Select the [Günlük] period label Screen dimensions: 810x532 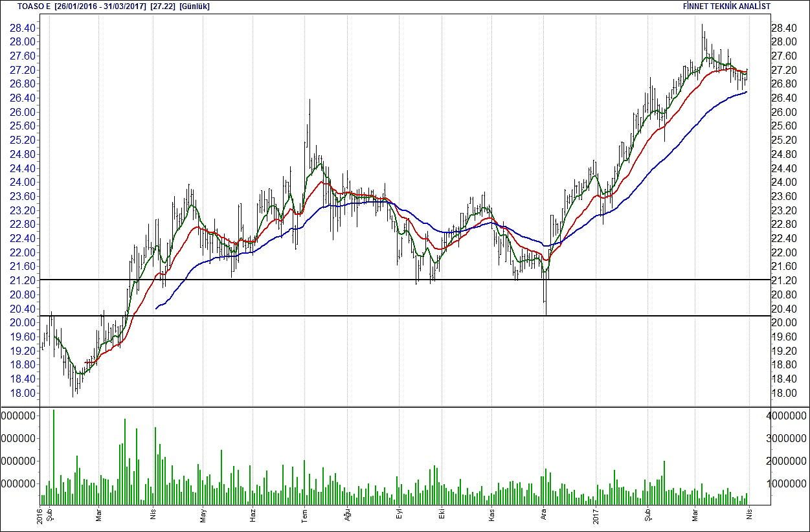[194, 6]
